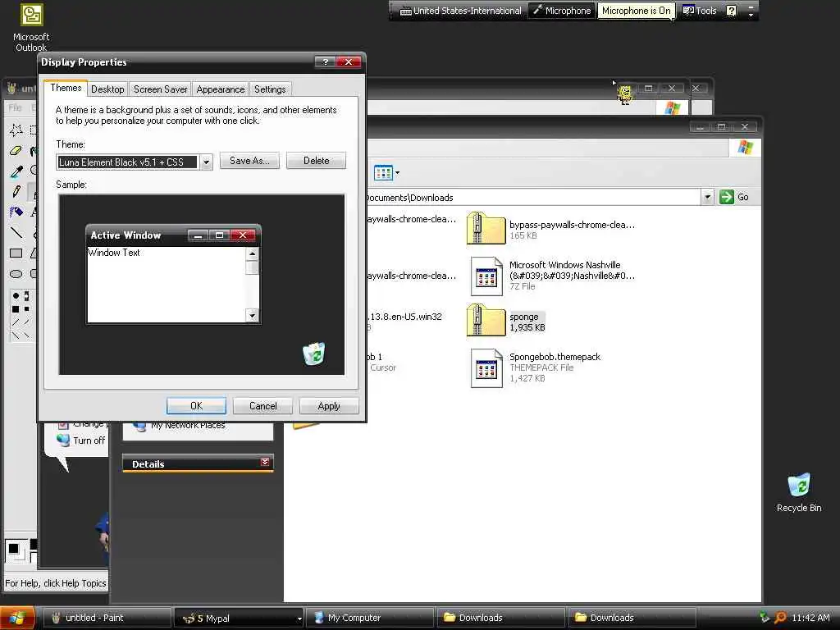
Task: Click the taskbar clock showing 11:42 AM
Action: coord(810,618)
